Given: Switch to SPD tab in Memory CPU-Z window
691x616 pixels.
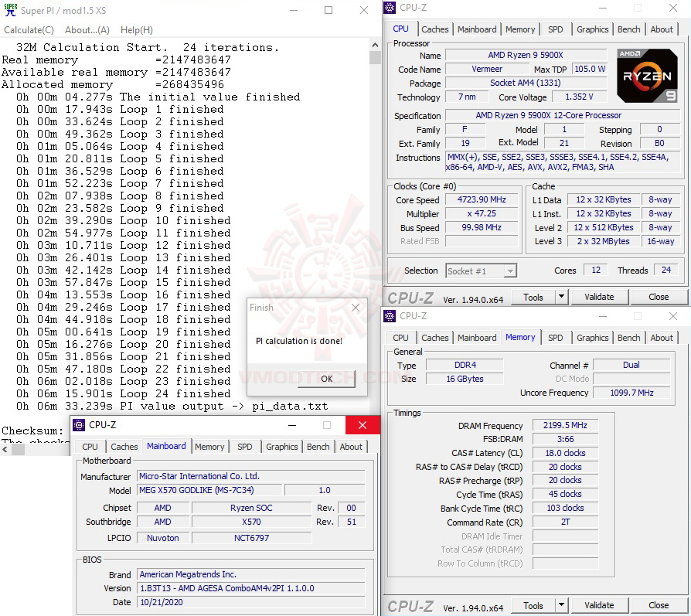Looking at the screenshot, I should click(x=555, y=338).
